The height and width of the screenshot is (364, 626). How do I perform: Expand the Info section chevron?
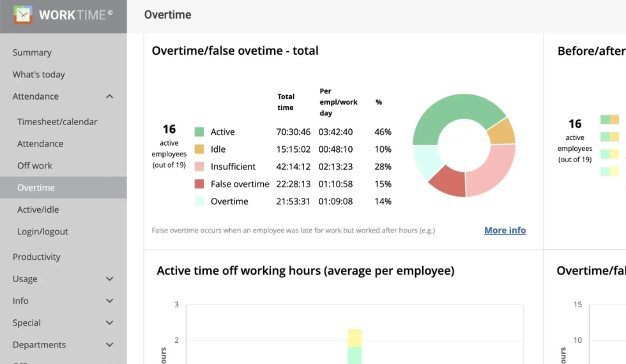(109, 301)
